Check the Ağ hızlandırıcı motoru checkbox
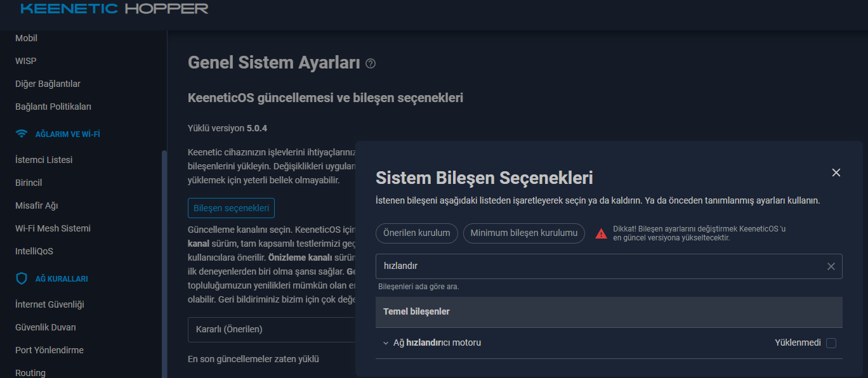 pyautogui.click(x=831, y=343)
